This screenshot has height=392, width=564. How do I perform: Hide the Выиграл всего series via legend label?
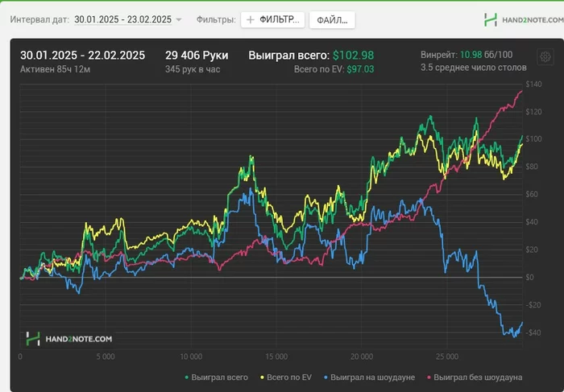(219, 378)
